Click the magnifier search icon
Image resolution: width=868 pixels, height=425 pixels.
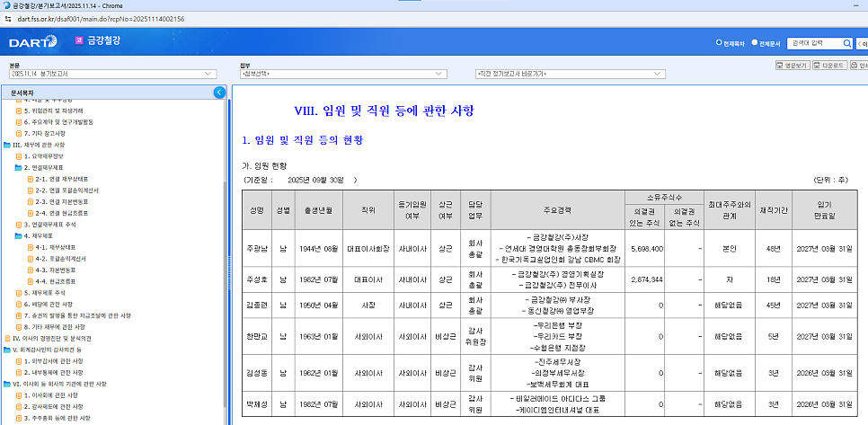847,43
